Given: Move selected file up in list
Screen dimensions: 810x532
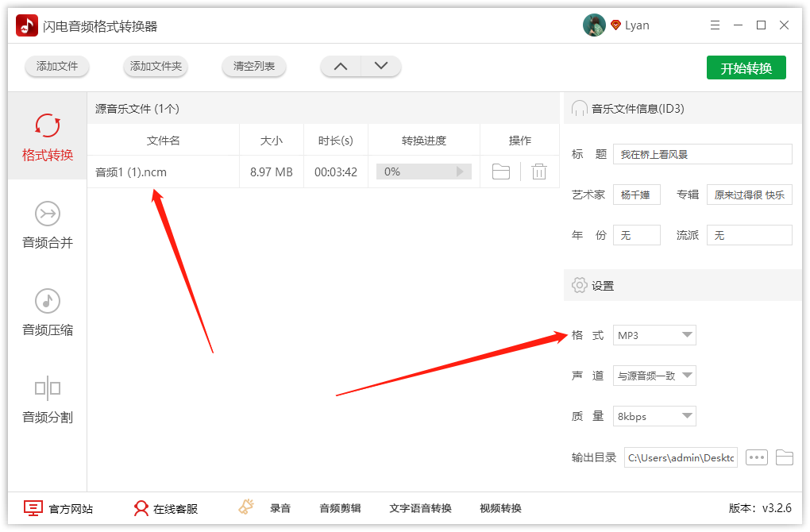Looking at the screenshot, I should 340,67.
